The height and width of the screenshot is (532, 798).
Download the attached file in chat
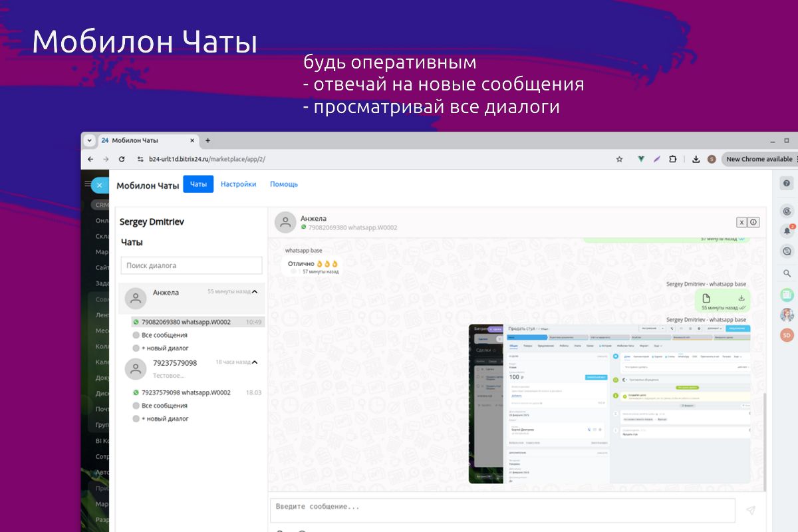click(741, 299)
